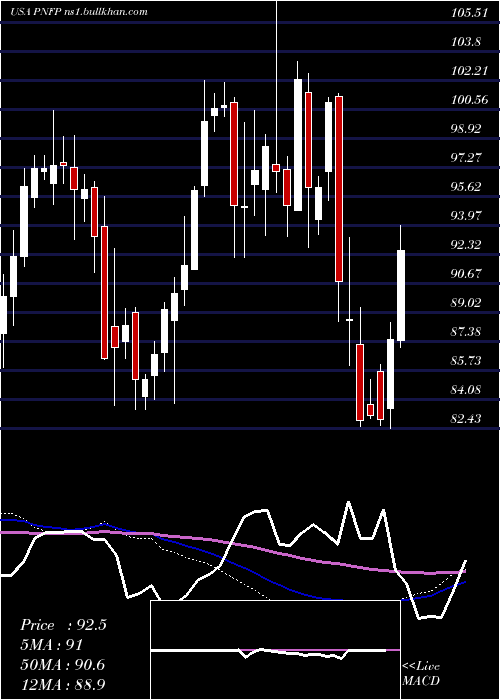The image size is (500, 700).
Task: Click the last white candlestick near 92.32
Action: (x=401, y=296)
